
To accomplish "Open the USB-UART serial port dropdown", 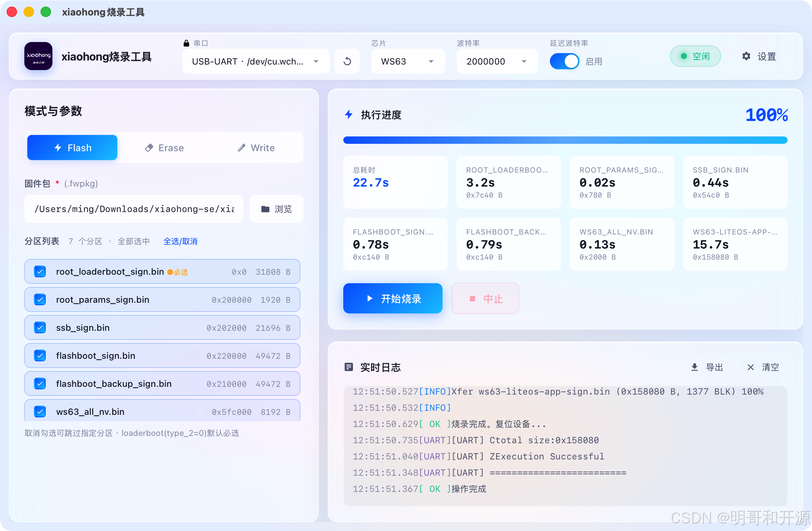I will click(x=256, y=61).
